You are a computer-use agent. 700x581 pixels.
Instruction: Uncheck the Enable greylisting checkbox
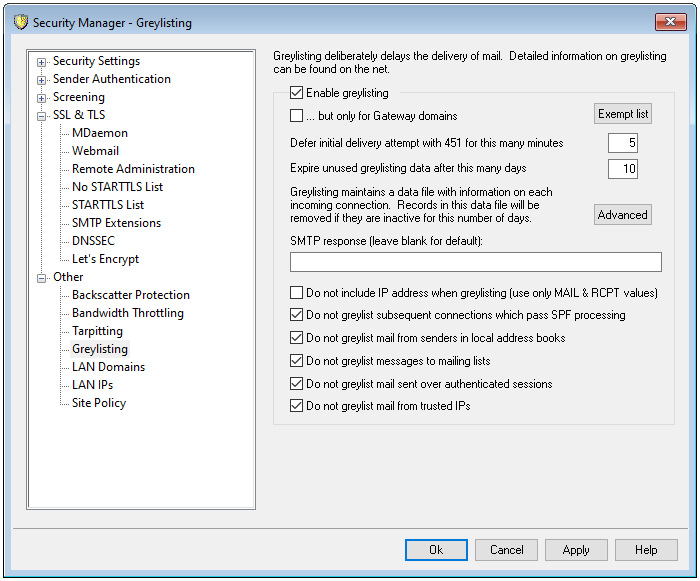tap(297, 93)
